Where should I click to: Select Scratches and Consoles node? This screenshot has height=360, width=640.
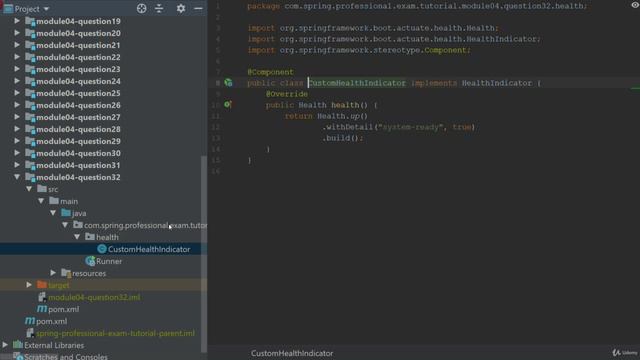click(x=66, y=357)
